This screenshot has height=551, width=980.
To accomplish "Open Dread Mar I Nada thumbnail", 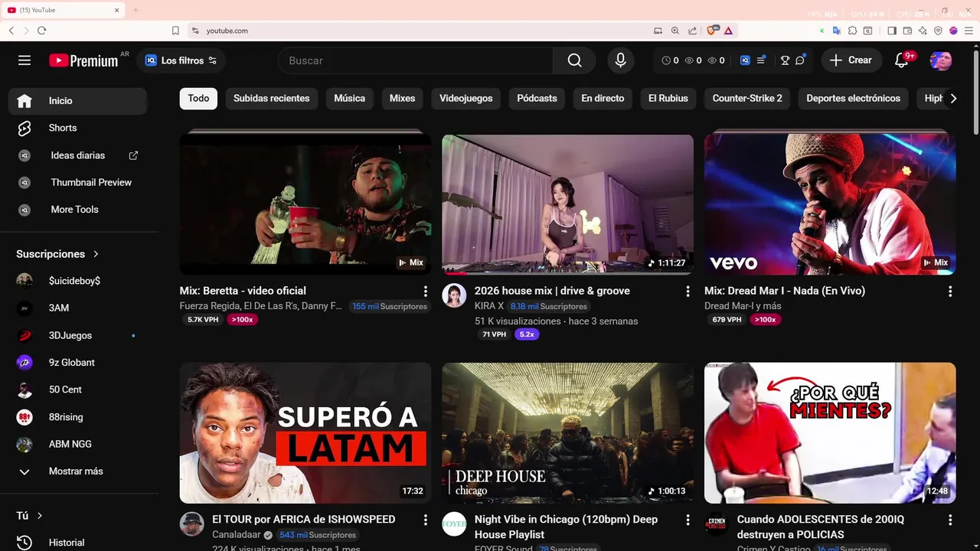I will coord(830,204).
